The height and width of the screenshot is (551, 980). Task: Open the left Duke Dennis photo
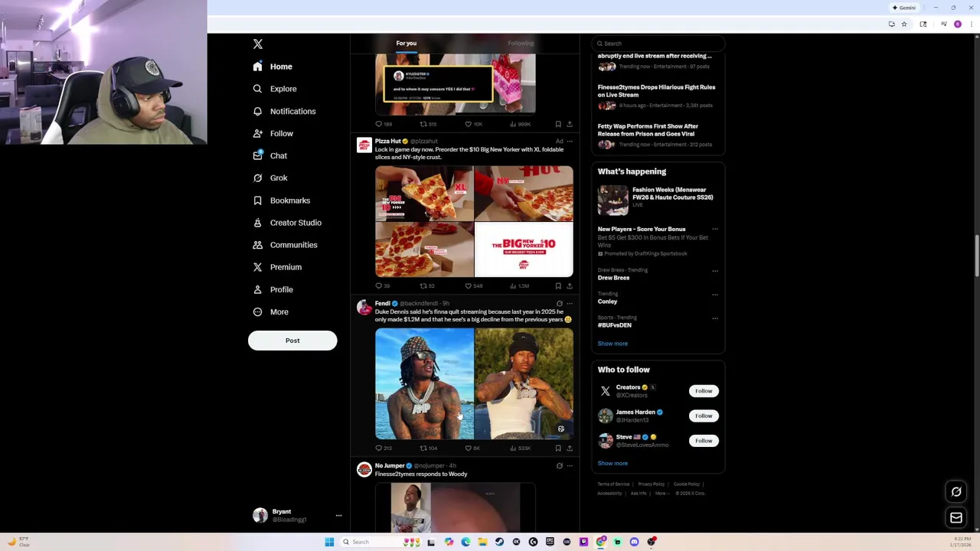[424, 384]
